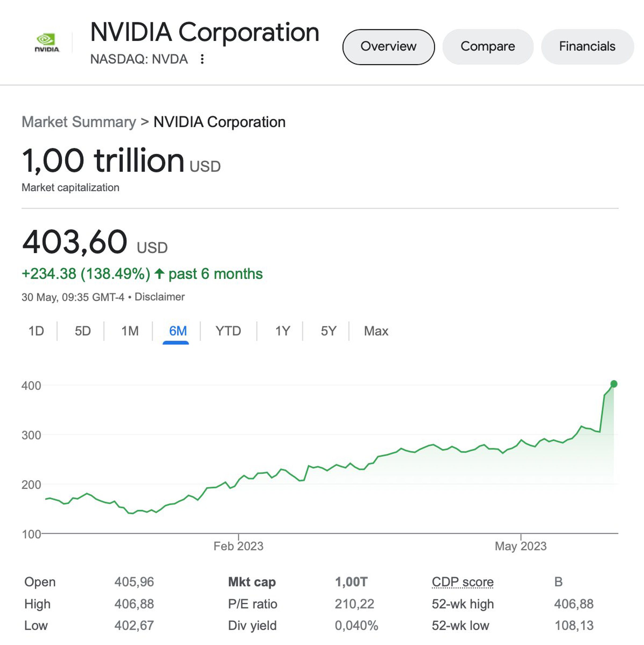Choose the 5Y time range
This screenshot has width=644, height=645.
[x=328, y=331]
